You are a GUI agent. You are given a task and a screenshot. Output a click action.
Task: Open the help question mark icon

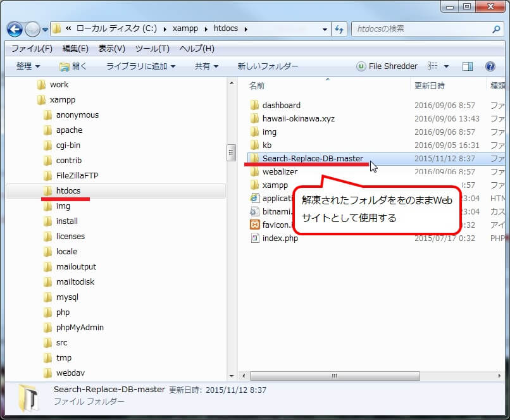(490, 66)
